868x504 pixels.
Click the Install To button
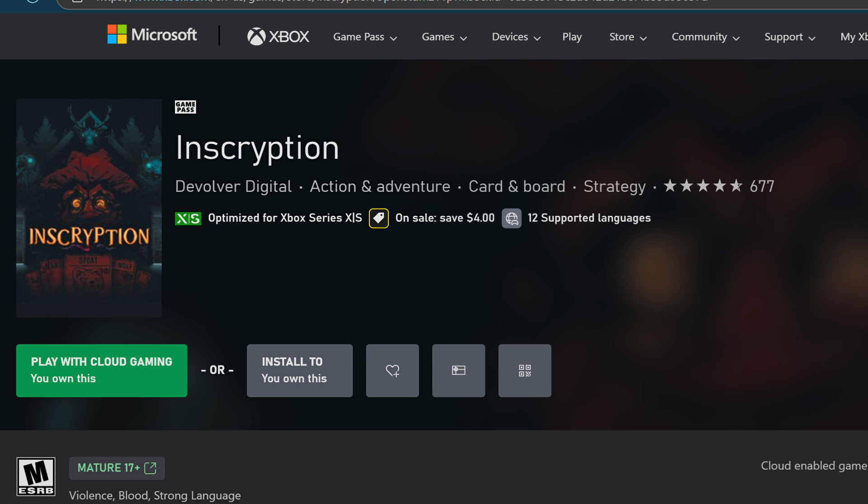click(300, 371)
